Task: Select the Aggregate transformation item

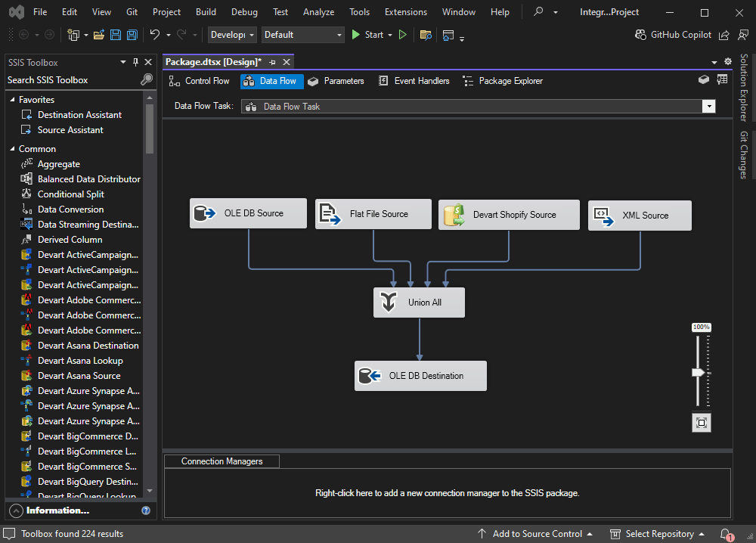Action: point(59,164)
